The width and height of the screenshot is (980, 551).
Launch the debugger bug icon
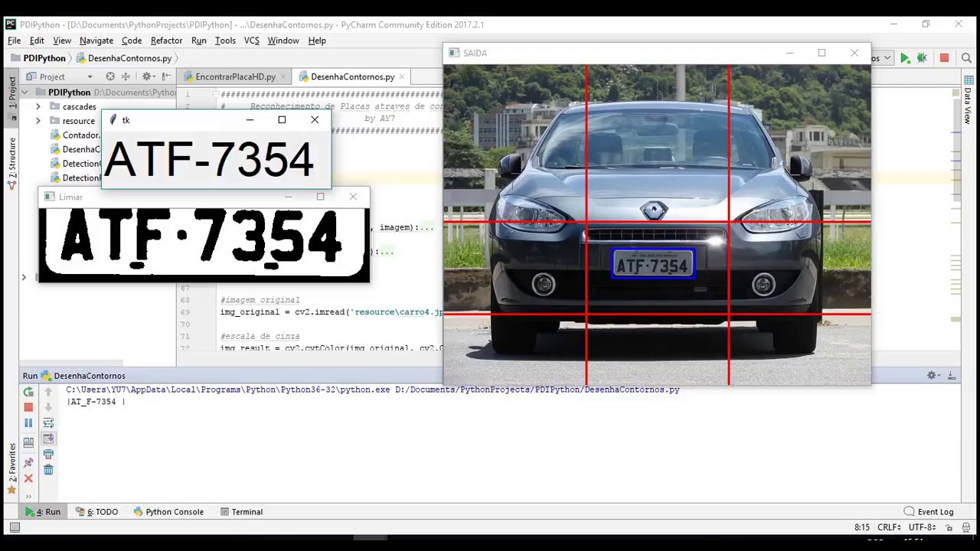click(x=922, y=57)
